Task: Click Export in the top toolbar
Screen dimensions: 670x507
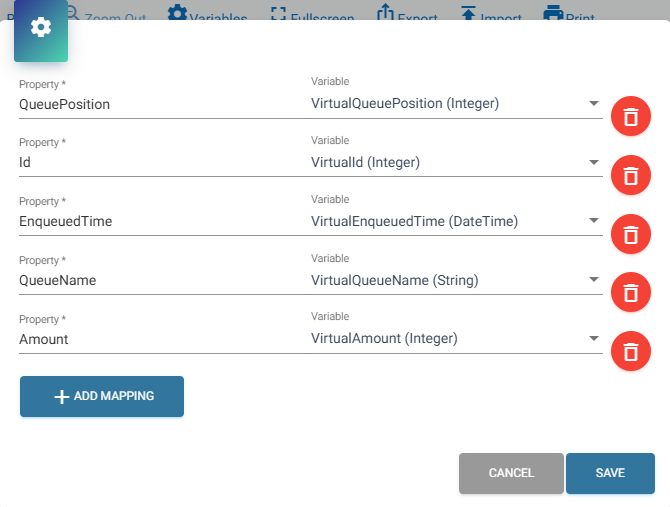Action: pyautogui.click(x=407, y=15)
